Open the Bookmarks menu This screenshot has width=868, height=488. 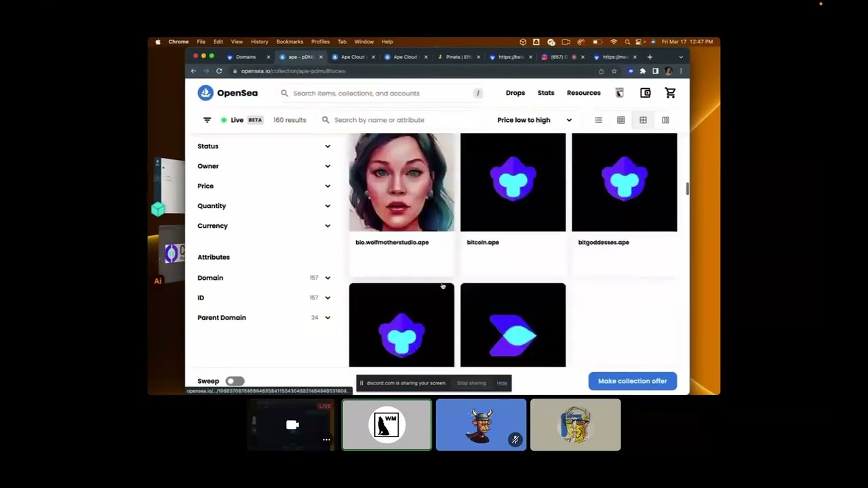click(x=290, y=42)
